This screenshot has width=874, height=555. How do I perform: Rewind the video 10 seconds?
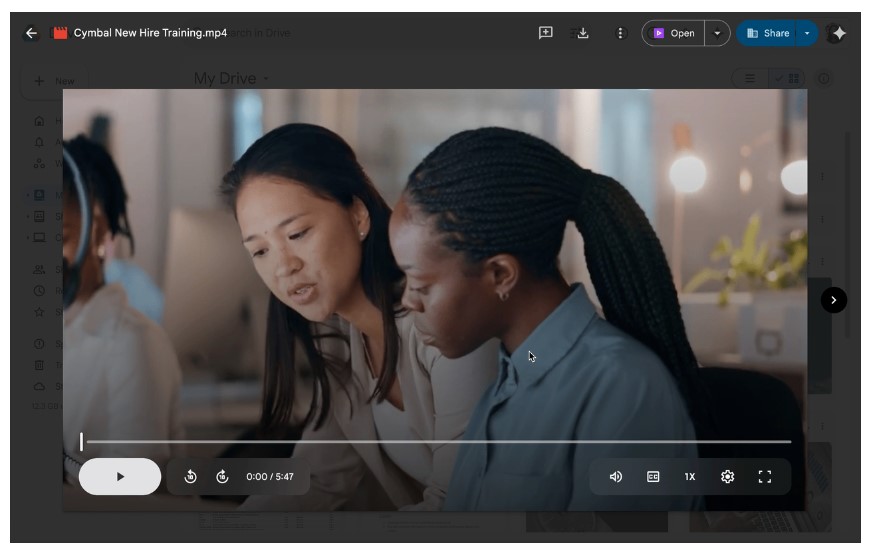tap(190, 477)
